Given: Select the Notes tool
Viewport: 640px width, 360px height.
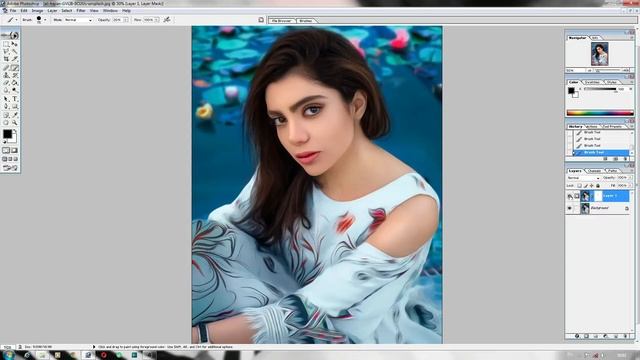Looking at the screenshot, I should 6,115.
